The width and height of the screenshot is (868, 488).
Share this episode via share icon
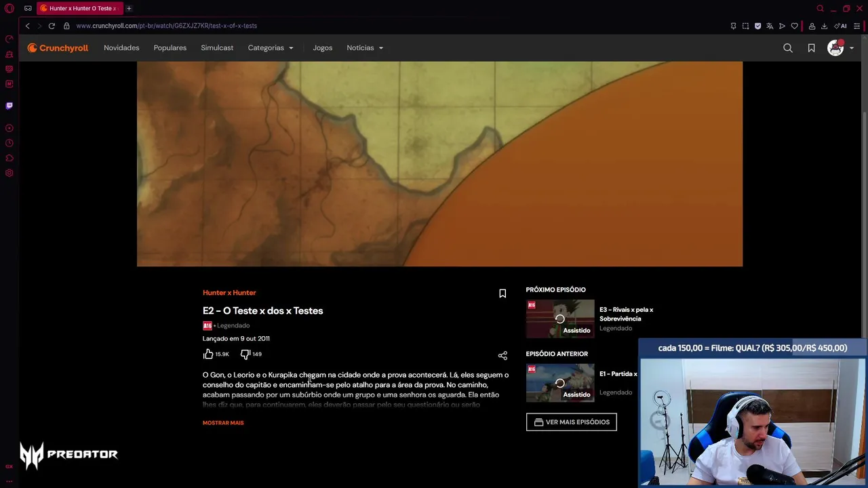click(x=502, y=355)
